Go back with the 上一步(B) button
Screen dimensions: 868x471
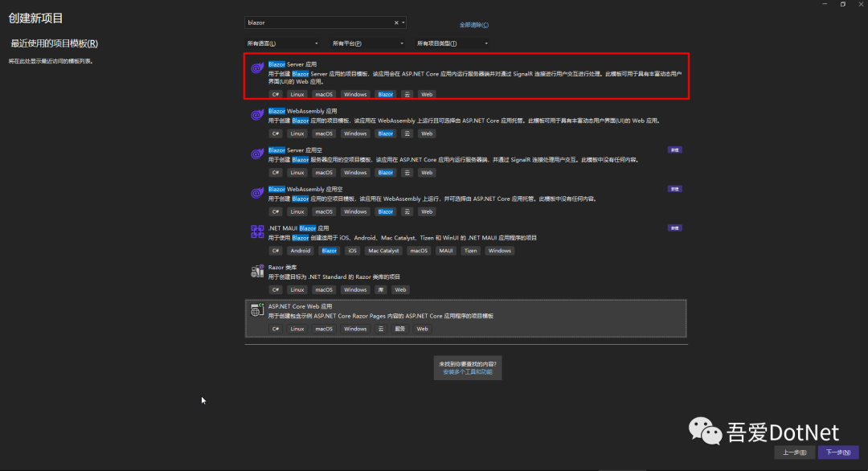coord(794,453)
